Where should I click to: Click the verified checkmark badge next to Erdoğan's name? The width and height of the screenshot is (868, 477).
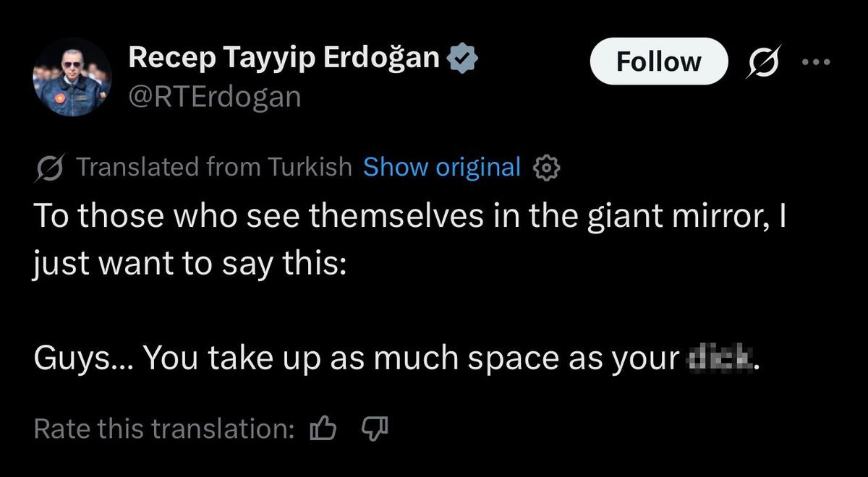[x=464, y=56]
